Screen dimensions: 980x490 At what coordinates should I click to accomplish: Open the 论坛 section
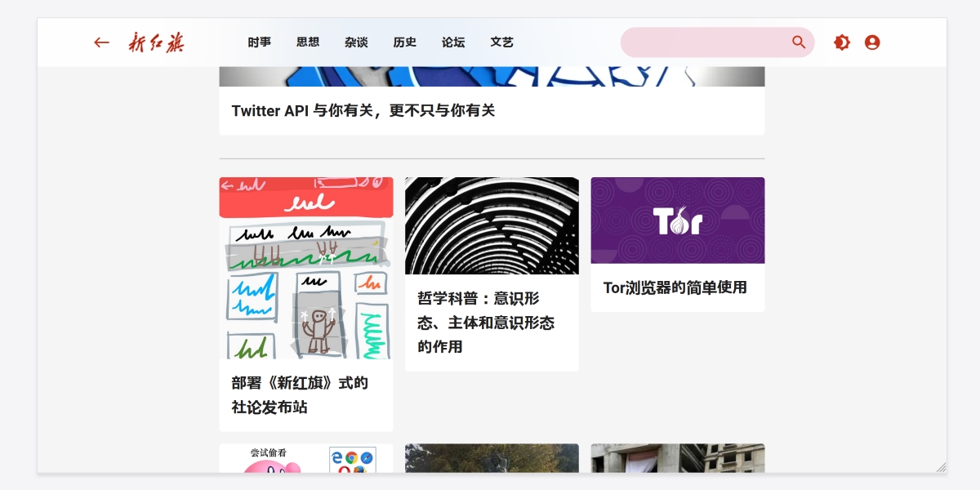(x=453, y=42)
